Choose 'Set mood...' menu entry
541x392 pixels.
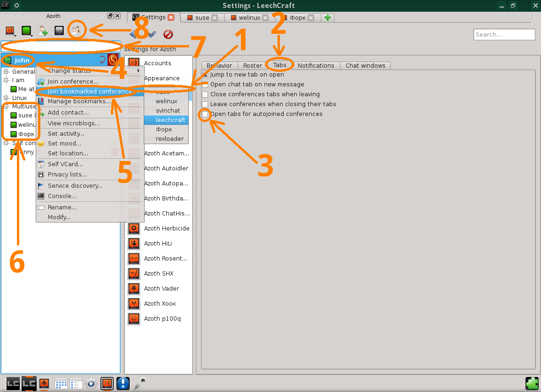pyautogui.click(x=64, y=144)
